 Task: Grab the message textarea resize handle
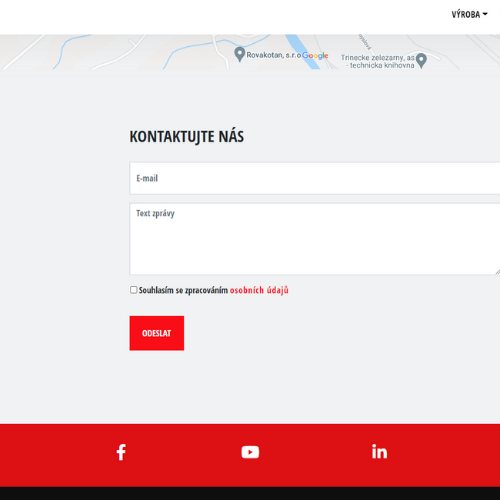tap(497, 272)
